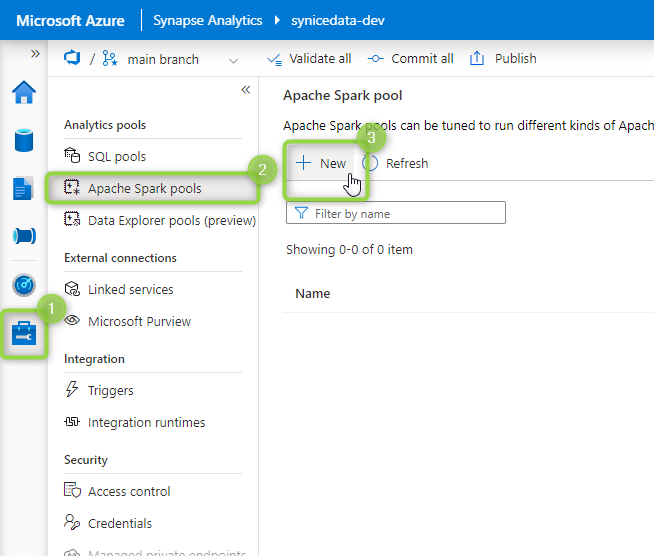The height and width of the screenshot is (556, 654).
Task: Click the plus icon beside New
Action: tap(303, 163)
